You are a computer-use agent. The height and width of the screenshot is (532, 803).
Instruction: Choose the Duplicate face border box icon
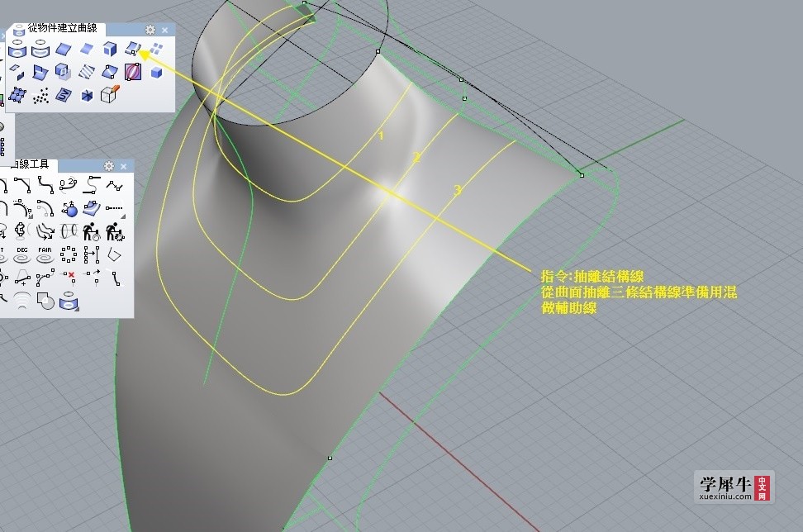[110, 50]
